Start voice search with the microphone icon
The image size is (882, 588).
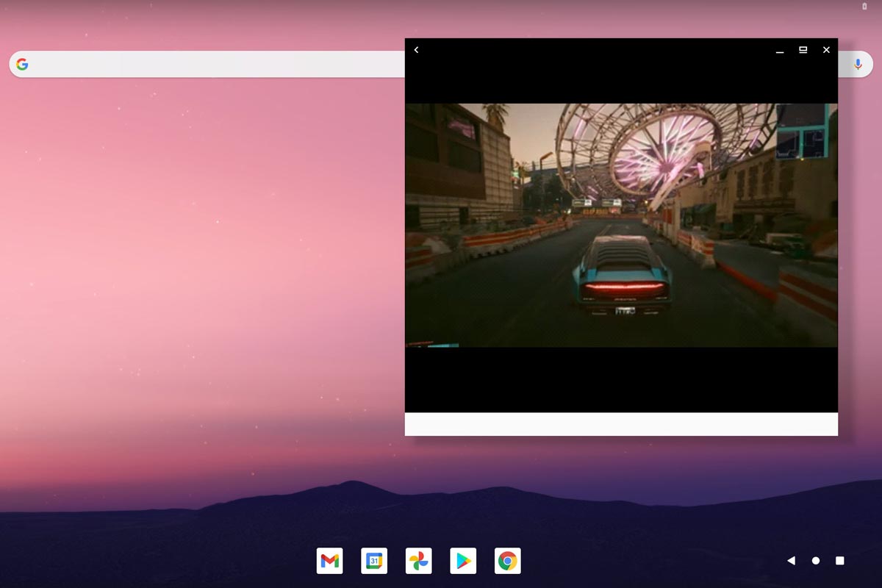point(857,65)
